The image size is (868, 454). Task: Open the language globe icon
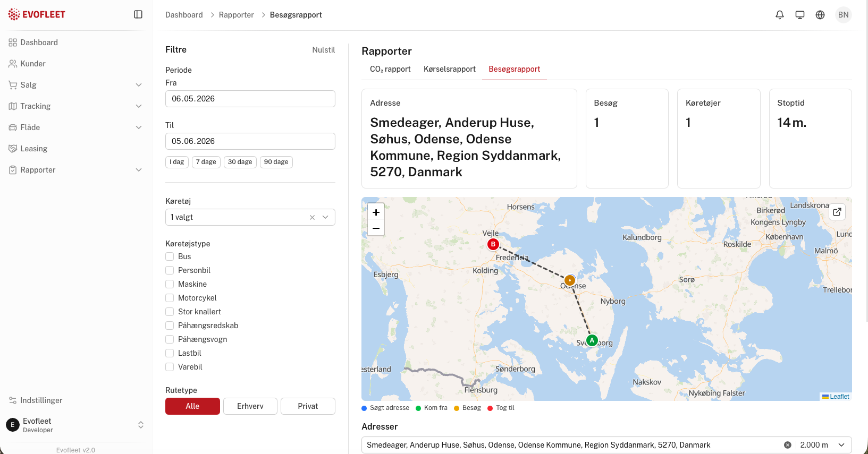820,15
